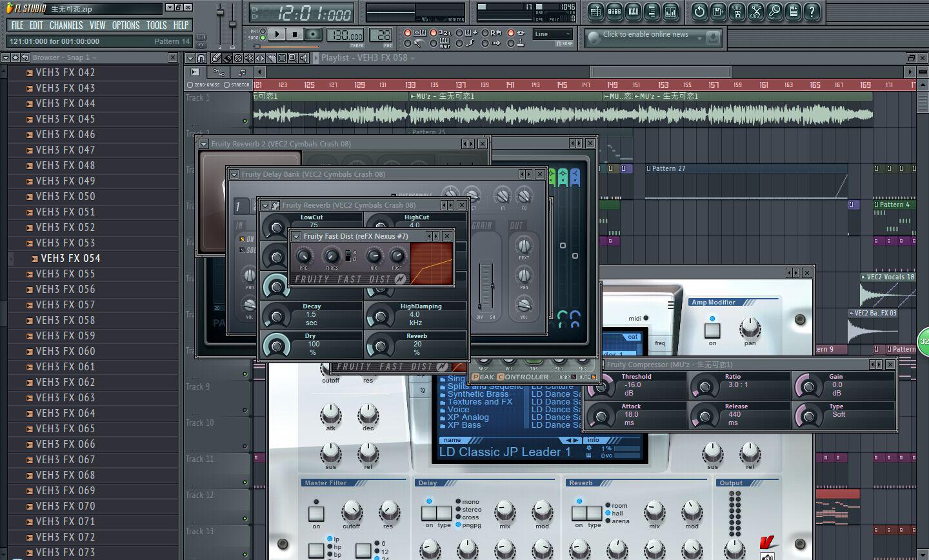
Task: Open Fruity Fast Dist plugin options dropdown
Action: [295, 236]
